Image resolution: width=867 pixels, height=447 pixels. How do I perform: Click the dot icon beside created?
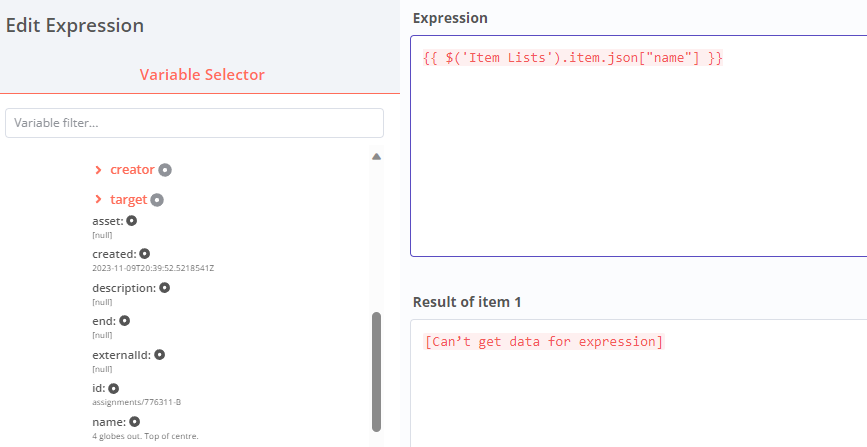[x=144, y=254]
